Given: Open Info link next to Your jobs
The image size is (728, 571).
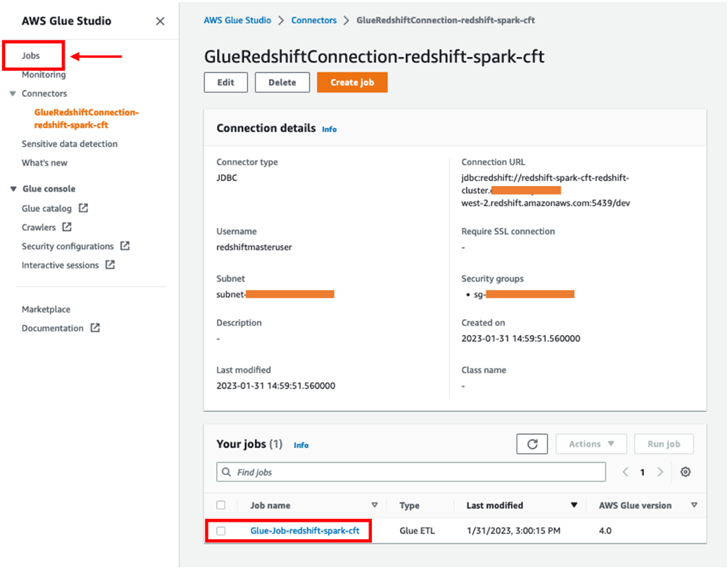Looking at the screenshot, I should point(301,445).
